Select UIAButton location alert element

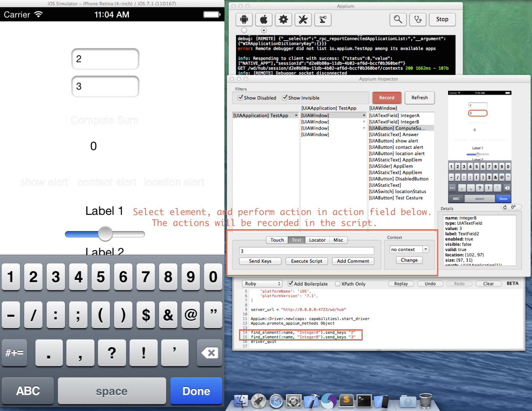(401, 153)
